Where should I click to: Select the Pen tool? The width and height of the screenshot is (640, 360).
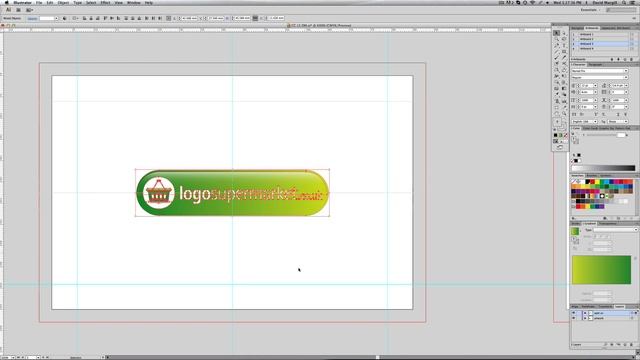pyautogui.click(x=556, y=45)
